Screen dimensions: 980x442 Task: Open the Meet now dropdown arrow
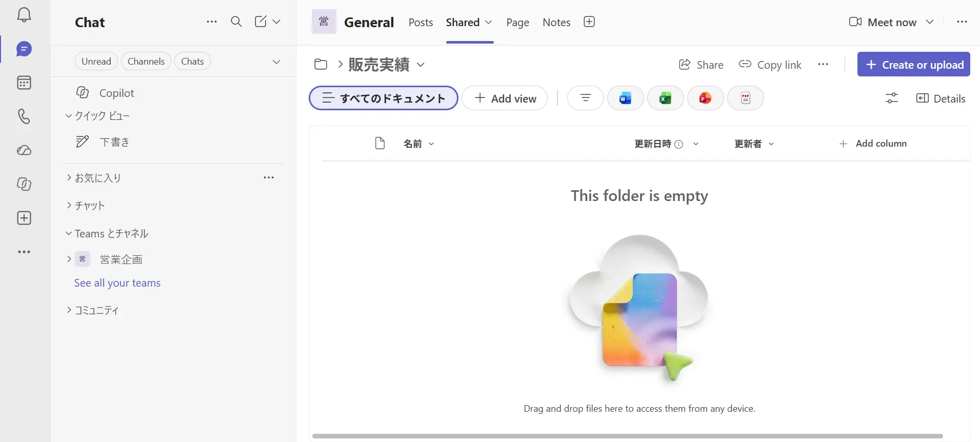929,22
